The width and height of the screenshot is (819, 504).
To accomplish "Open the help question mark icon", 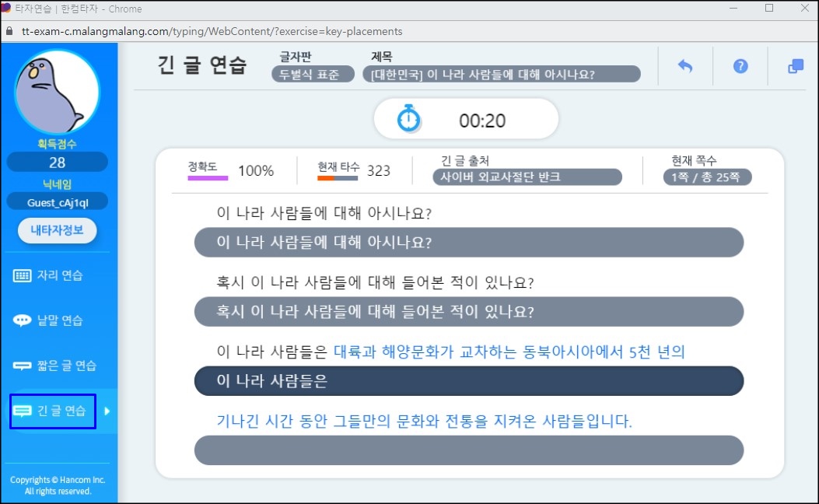I will [x=740, y=66].
